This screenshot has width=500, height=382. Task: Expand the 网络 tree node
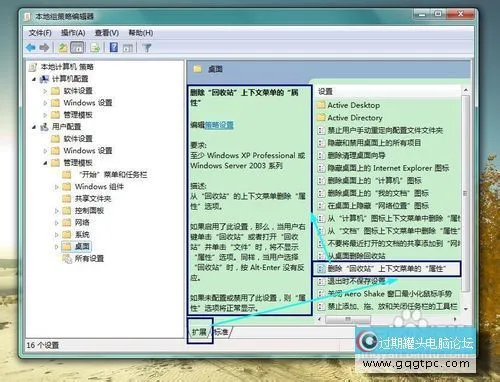(56, 223)
